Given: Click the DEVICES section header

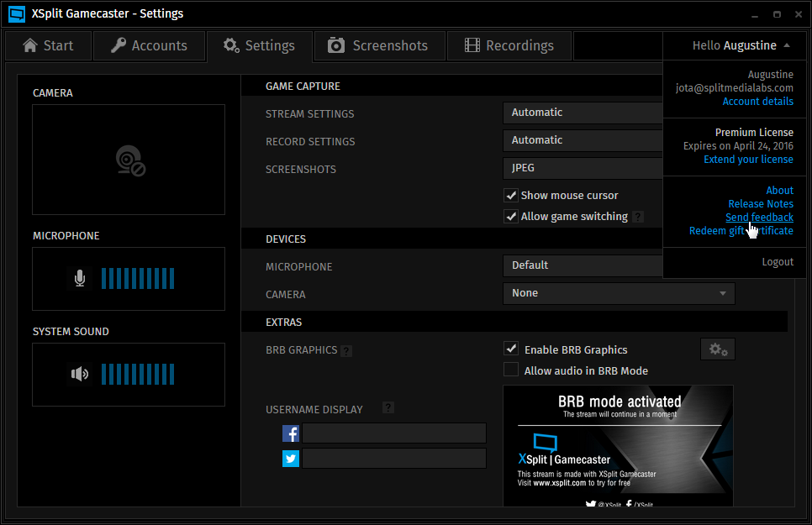Looking at the screenshot, I should coord(286,239).
